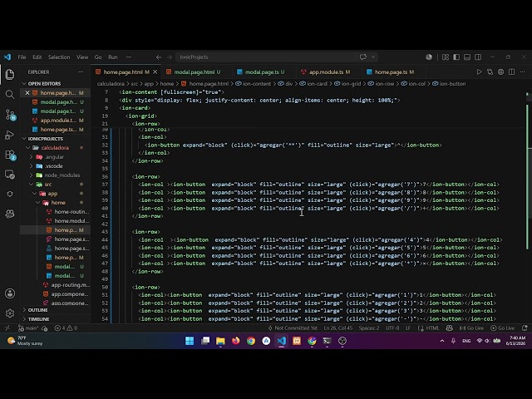Open the Selection menu
This screenshot has width=532, height=399.
pos(59,57)
